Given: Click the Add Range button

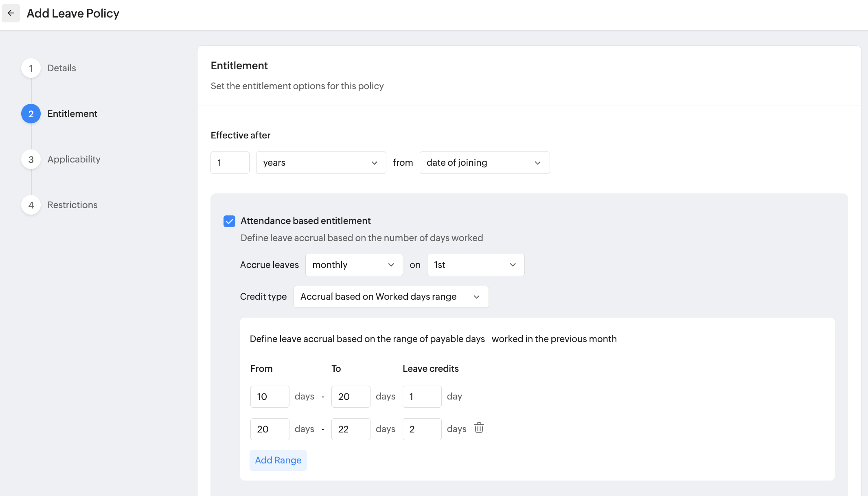Looking at the screenshot, I should point(278,460).
